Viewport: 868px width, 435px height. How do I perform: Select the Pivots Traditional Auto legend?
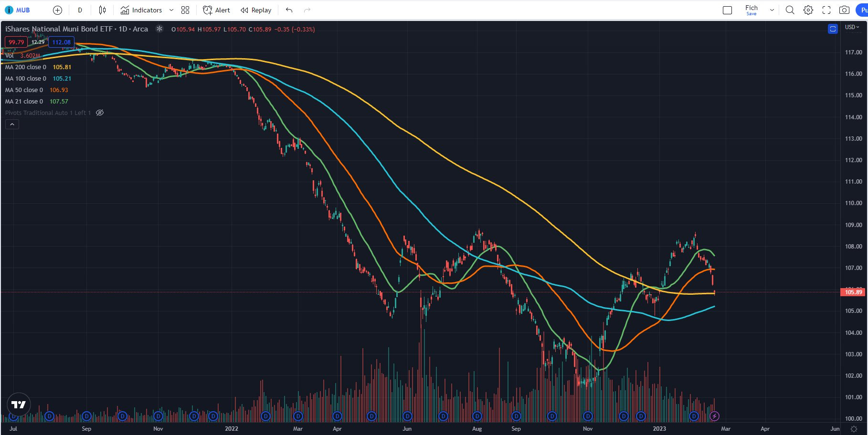click(x=48, y=113)
